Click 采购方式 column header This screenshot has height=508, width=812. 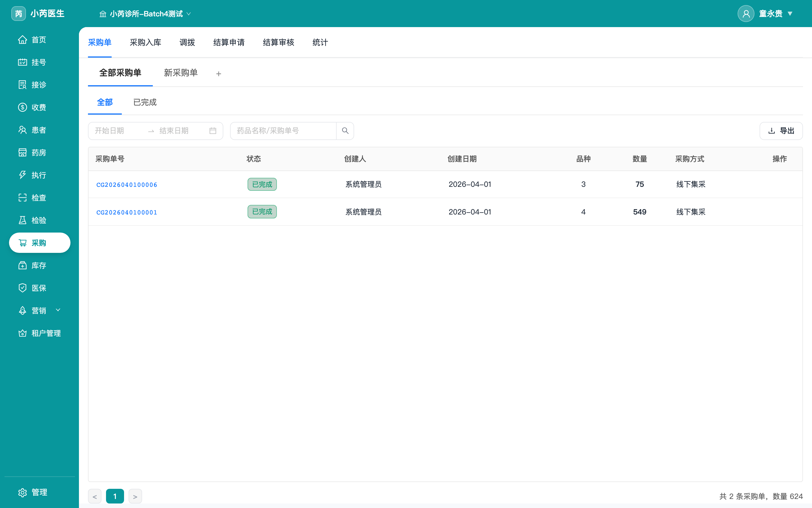[x=690, y=159]
